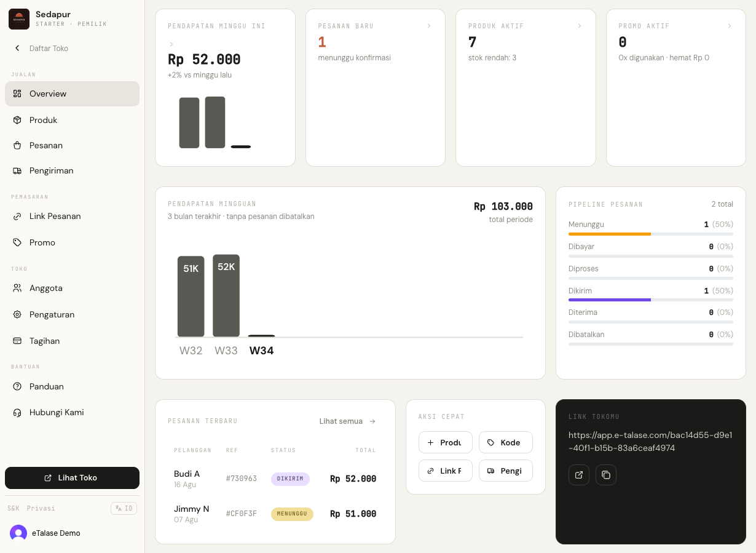Expand the Promo Aktif card chevron
This screenshot has width=756, height=553.
coord(729,26)
